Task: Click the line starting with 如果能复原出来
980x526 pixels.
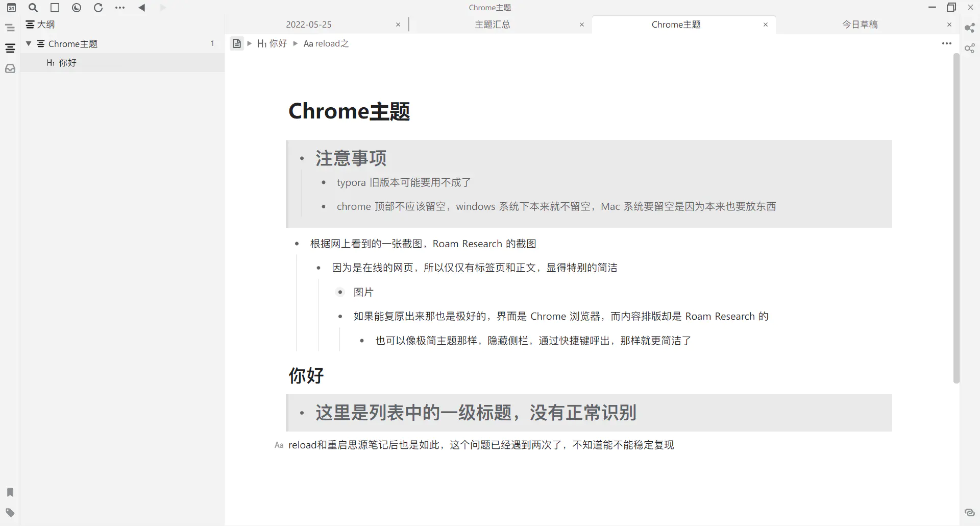Action: [561, 317]
